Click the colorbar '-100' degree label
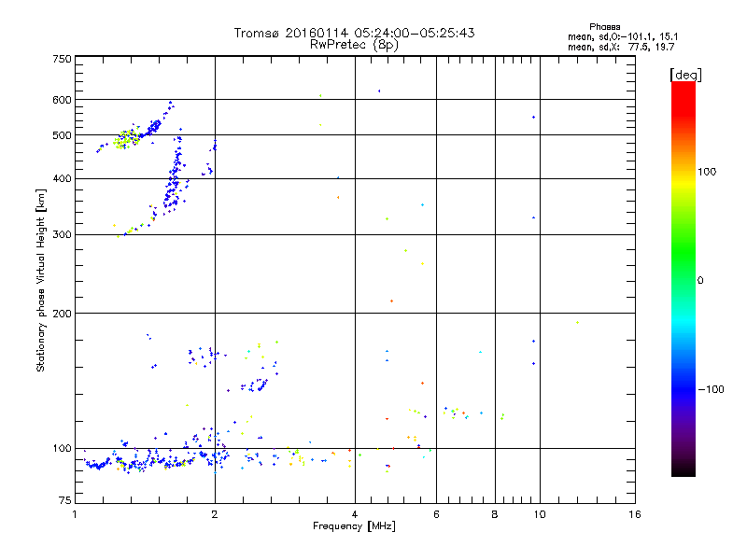 pyautogui.click(x=712, y=389)
